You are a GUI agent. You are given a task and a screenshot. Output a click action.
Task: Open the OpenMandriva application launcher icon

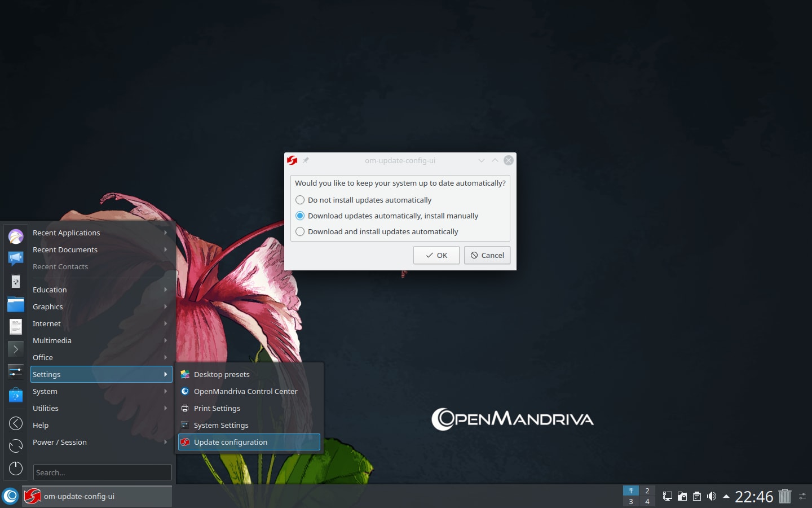pos(11,496)
